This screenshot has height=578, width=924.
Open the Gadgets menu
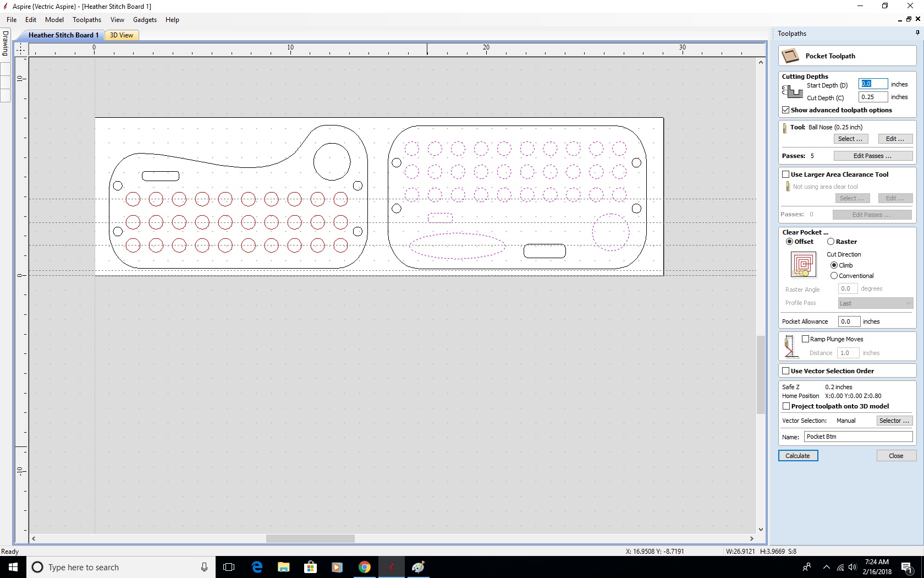click(145, 20)
